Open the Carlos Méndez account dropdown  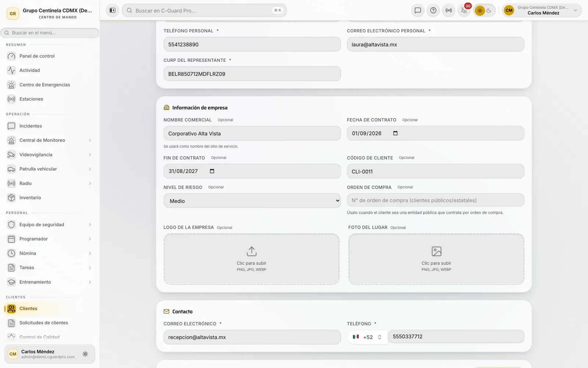point(542,10)
